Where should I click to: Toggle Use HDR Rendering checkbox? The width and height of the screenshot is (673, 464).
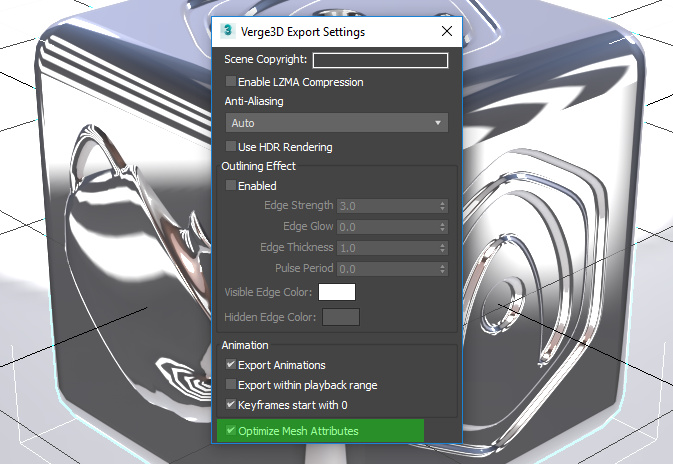231,146
